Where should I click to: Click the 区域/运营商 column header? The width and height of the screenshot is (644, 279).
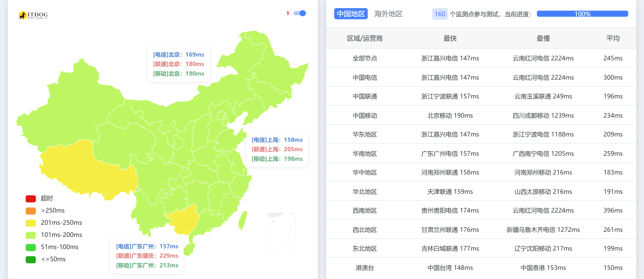click(x=365, y=38)
